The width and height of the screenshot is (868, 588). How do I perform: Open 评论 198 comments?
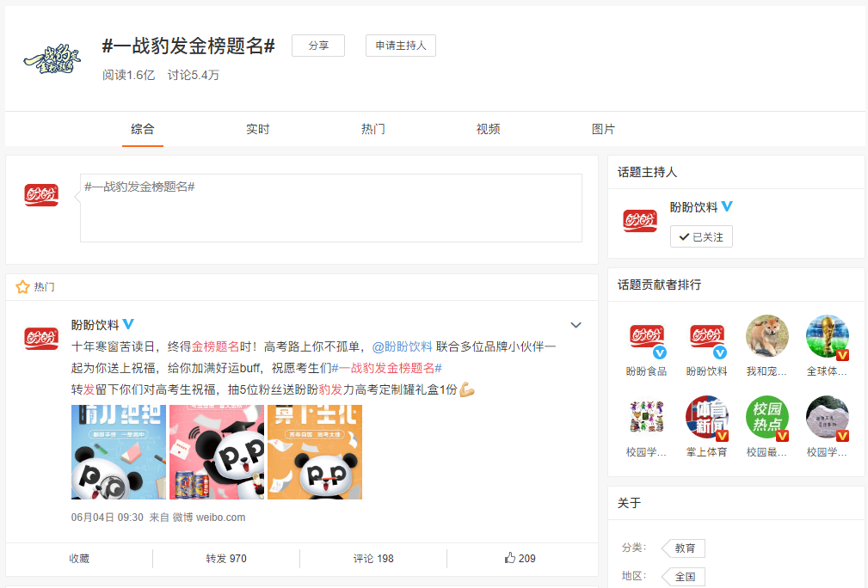(x=373, y=558)
